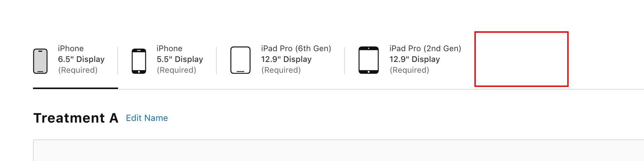Click "(Required)" under iPhone 5.5" Display
Viewport: 644px width, 161px height.
[176, 70]
